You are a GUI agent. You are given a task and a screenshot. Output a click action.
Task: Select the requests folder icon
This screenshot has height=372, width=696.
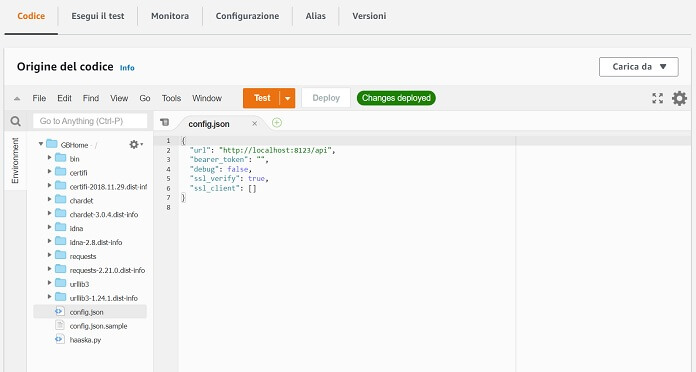pyautogui.click(x=60, y=255)
